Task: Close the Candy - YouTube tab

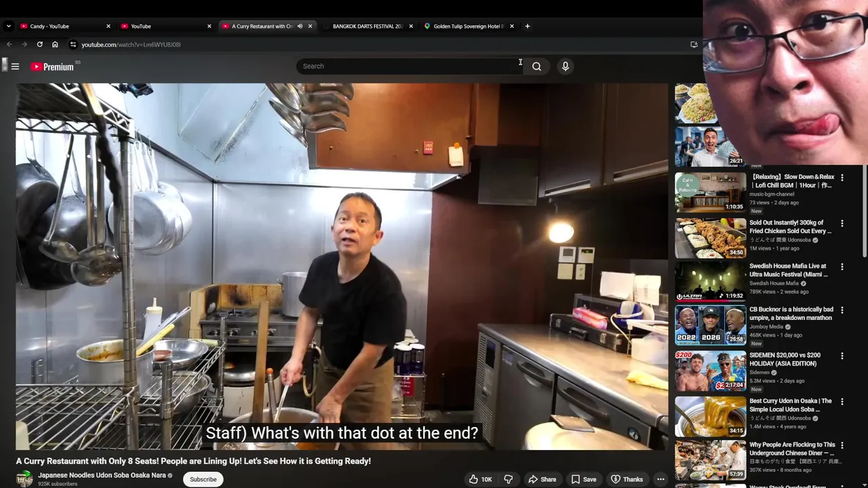Action: (108, 26)
